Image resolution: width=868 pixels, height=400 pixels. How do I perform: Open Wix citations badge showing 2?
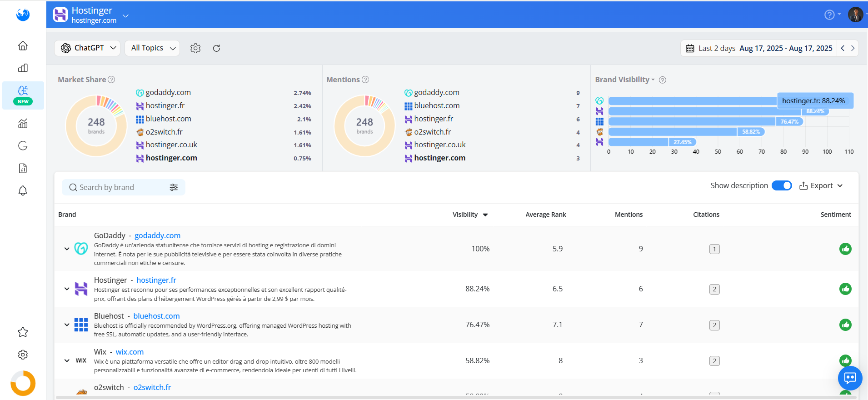[714, 361]
